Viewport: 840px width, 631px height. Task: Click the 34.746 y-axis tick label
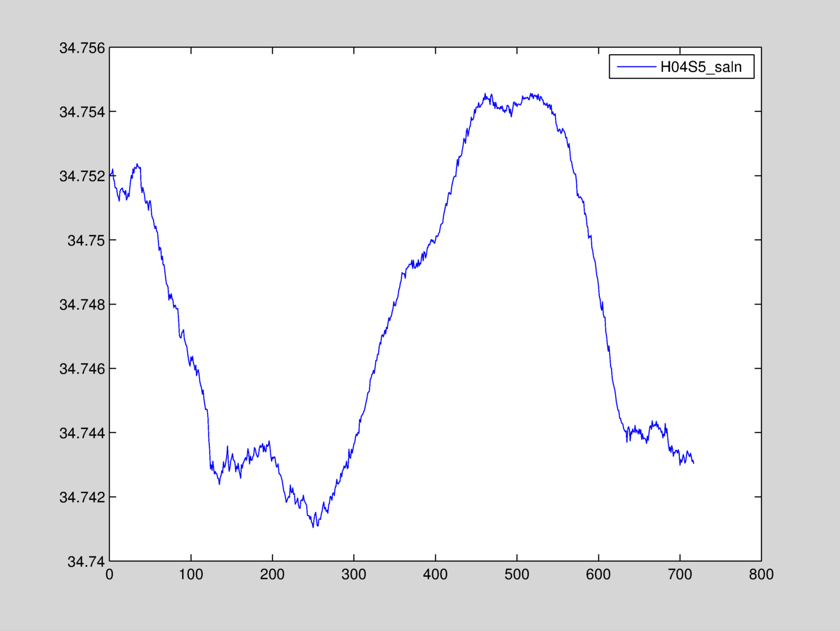(x=82, y=369)
